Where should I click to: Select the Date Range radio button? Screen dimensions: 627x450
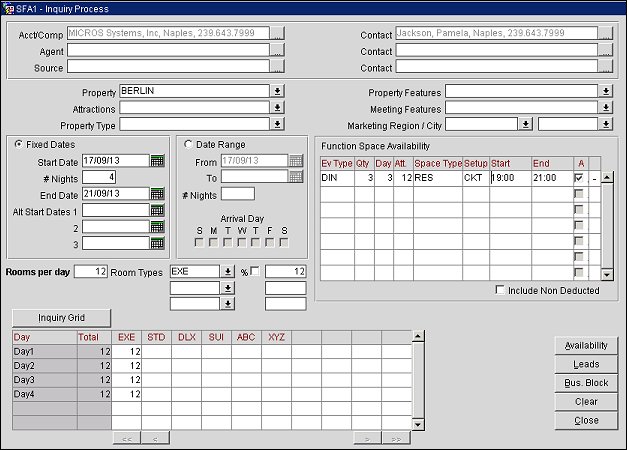[x=189, y=144]
